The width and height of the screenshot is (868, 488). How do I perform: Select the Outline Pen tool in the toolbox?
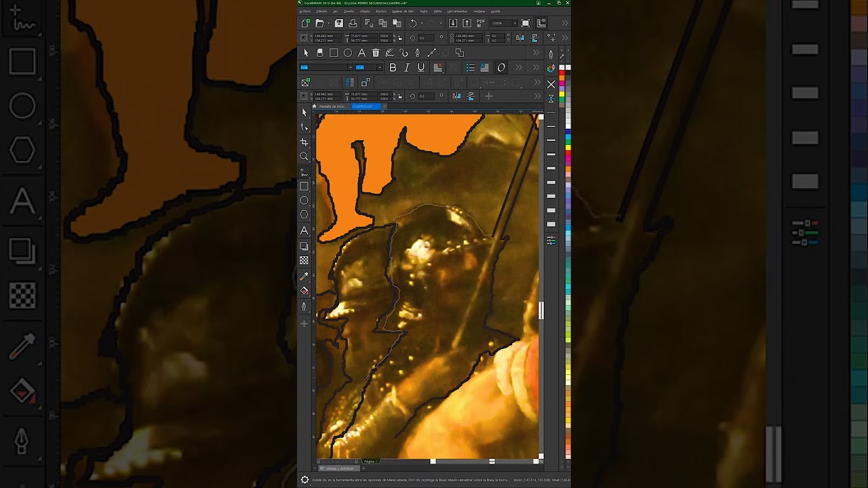coord(304,306)
